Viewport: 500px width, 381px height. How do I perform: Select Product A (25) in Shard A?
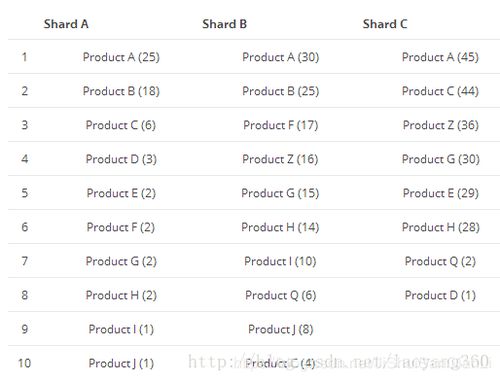point(121,57)
